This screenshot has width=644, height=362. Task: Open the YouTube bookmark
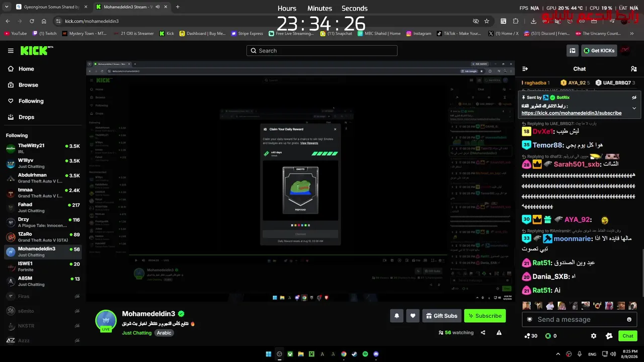pos(16,34)
